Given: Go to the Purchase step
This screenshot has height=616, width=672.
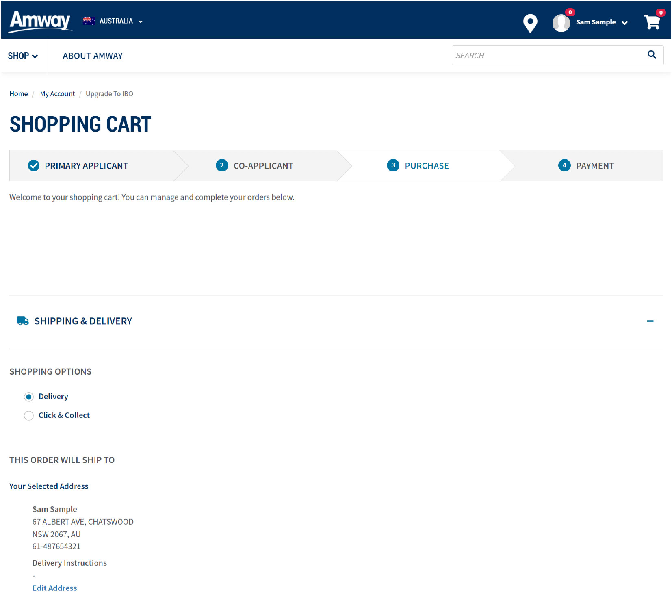Looking at the screenshot, I should (427, 166).
